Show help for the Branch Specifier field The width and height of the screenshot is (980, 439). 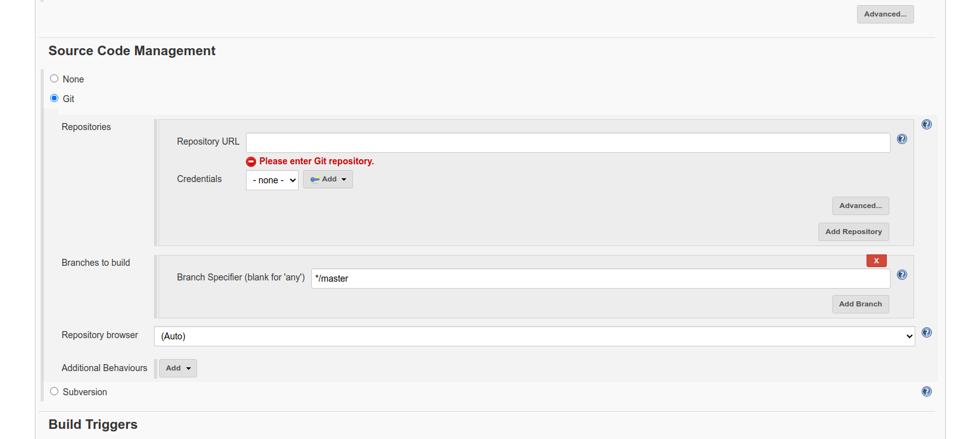(901, 275)
